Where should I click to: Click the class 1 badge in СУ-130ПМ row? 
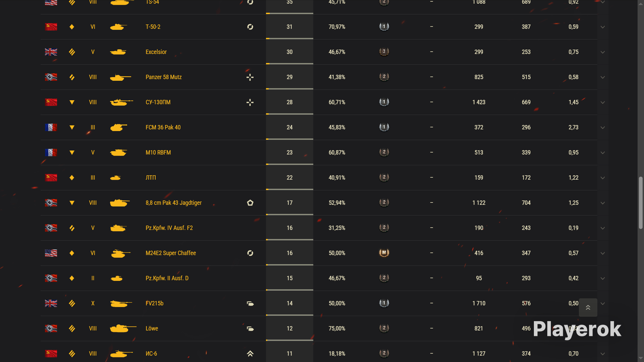tap(384, 102)
